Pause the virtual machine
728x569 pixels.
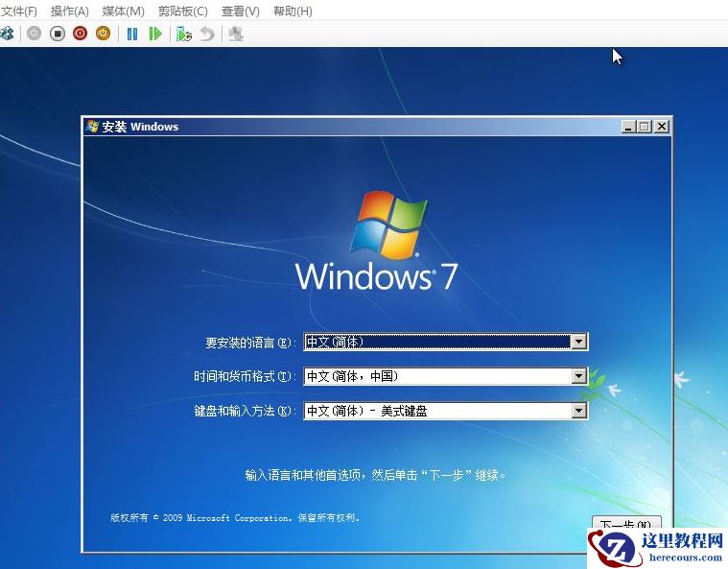tap(132, 34)
